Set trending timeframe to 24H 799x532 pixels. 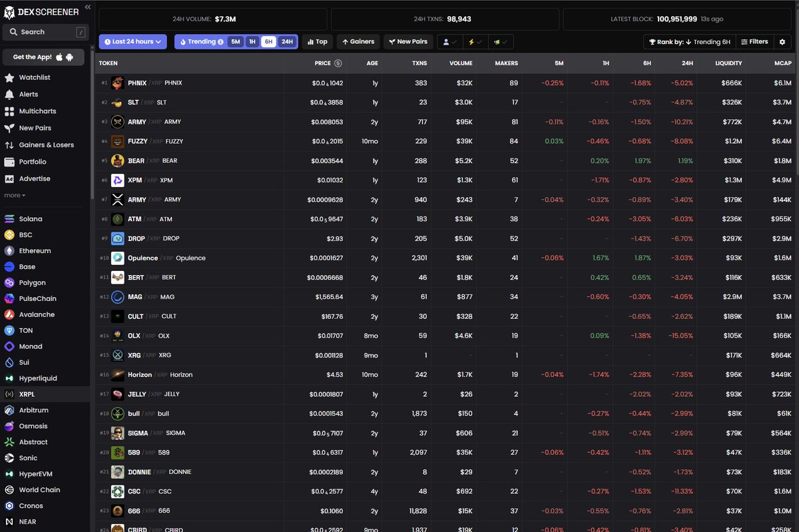(x=287, y=42)
